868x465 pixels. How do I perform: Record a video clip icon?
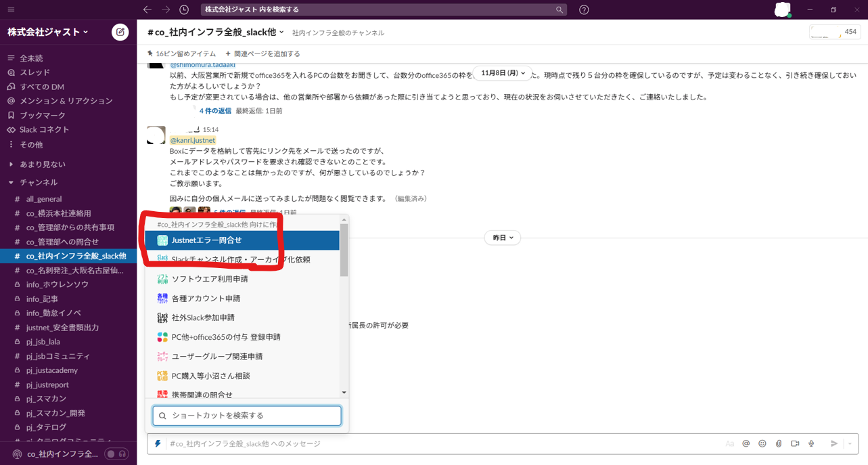(795, 444)
